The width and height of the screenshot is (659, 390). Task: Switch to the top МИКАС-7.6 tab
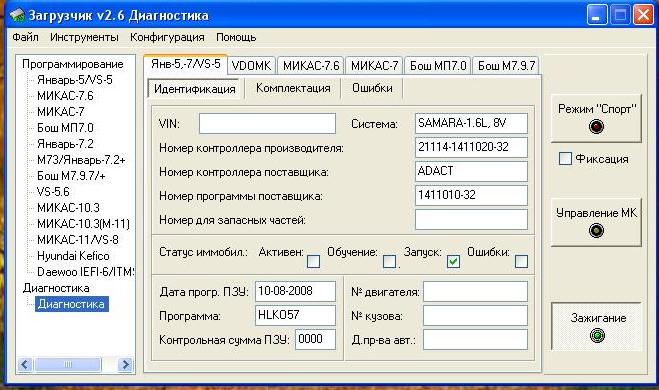tap(311, 66)
